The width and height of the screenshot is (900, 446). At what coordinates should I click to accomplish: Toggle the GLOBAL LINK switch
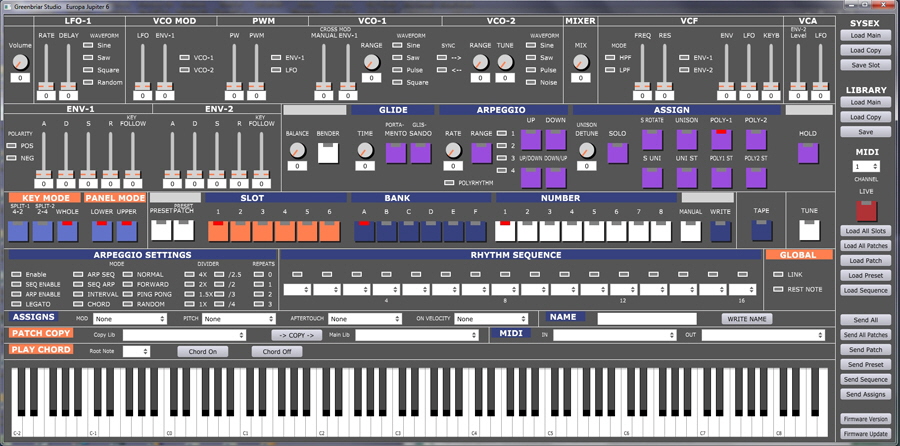778,274
